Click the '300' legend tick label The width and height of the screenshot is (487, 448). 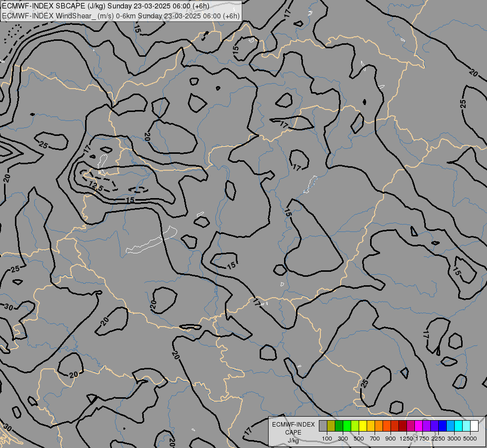pos(343,439)
